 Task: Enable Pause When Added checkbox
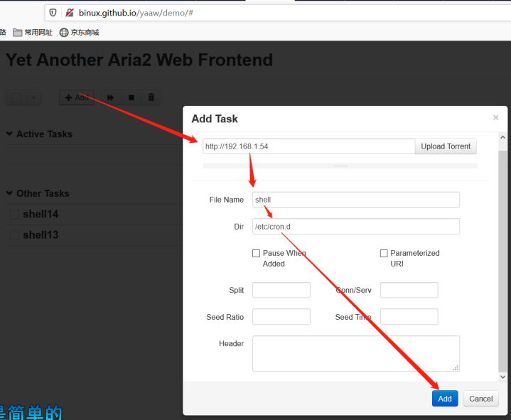pos(256,253)
